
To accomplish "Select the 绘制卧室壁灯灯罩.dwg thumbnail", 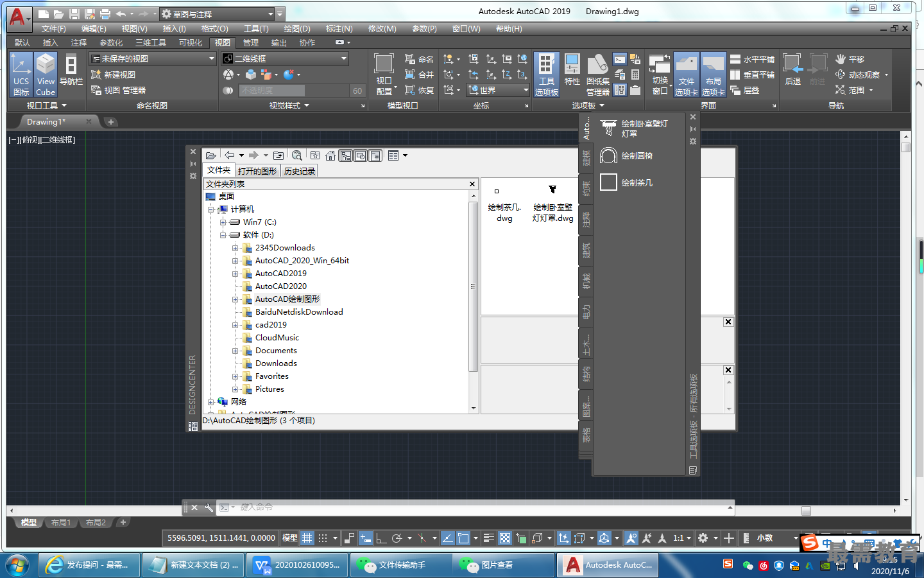I will (552, 206).
